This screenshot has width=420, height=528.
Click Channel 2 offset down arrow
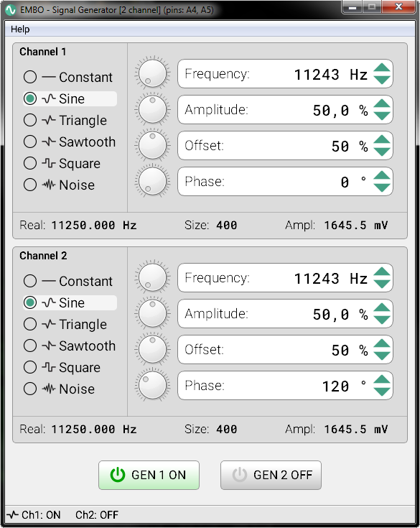382,356
